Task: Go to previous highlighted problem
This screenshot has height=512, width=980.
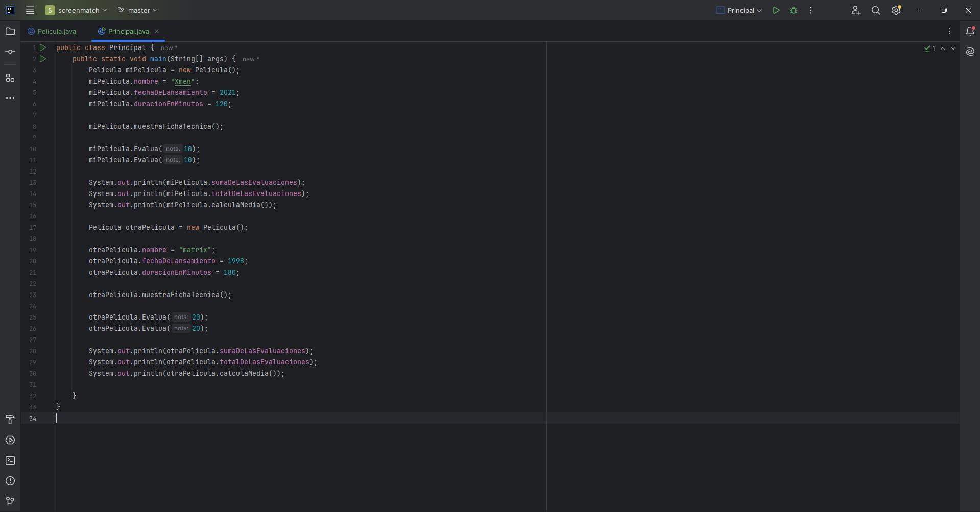Action: click(943, 48)
